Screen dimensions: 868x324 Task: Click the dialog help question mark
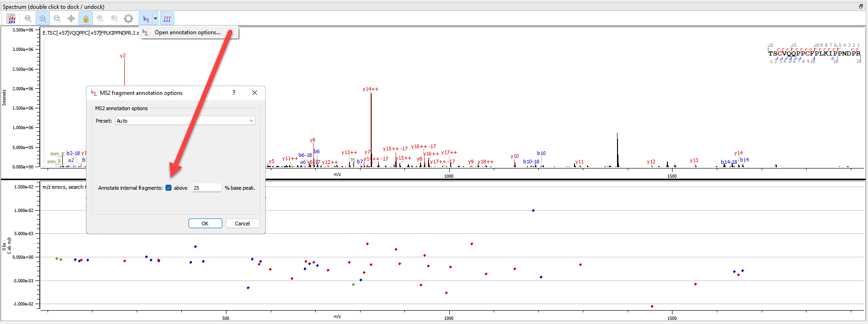click(x=234, y=93)
